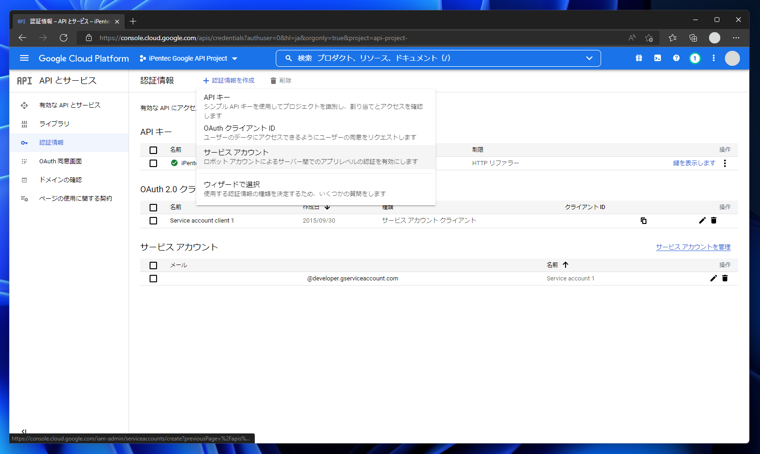Image resolution: width=760 pixels, height=454 pixels.
Task: Select 認証情報 in the sidebar
Action: tap(69, 142)
